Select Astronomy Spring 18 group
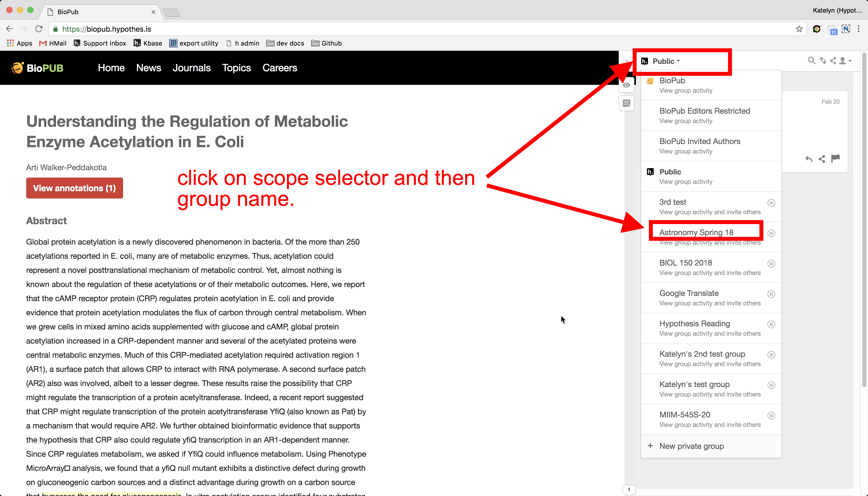The height and width of the screenshot is (496, 868). [x=696, y=232]
